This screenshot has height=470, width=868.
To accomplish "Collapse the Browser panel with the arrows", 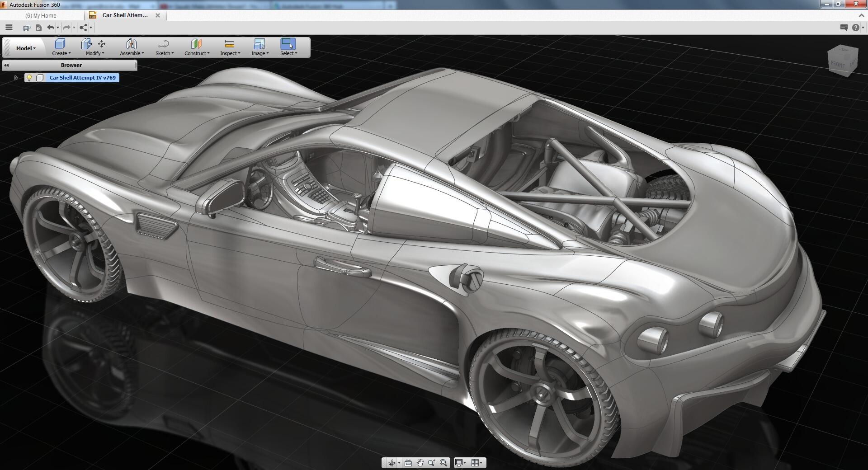I will coord(6,65).
